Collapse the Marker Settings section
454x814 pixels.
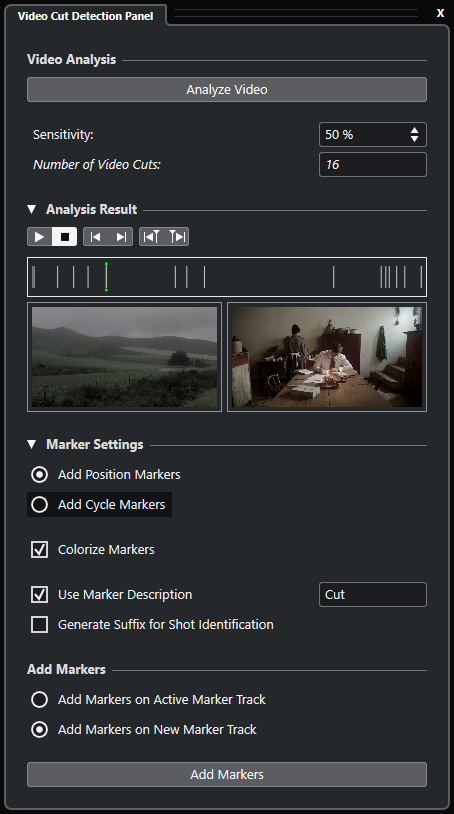32,444
